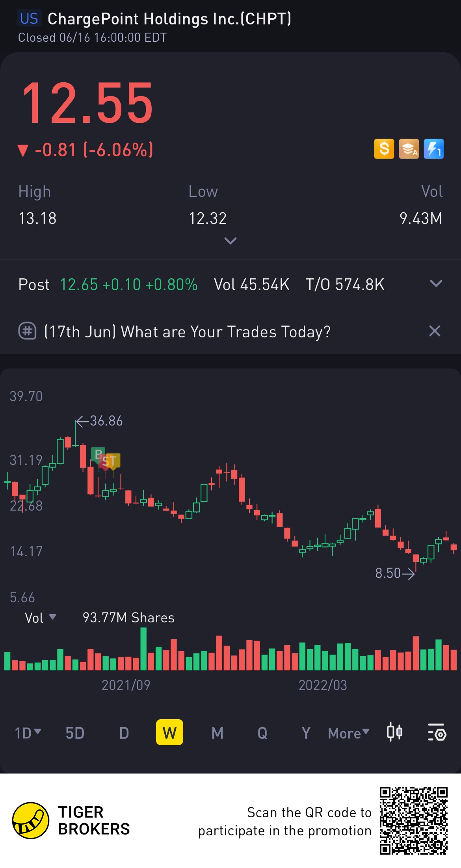Screen dimensions: 461x868
Task: Expand the Post market row chevron
Action: (x=436, y=284)
